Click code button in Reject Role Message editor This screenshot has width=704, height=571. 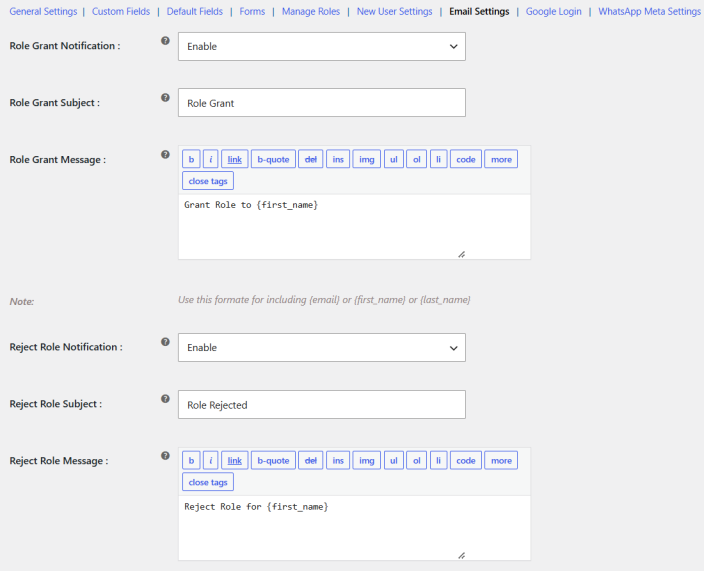click(466, 460)
